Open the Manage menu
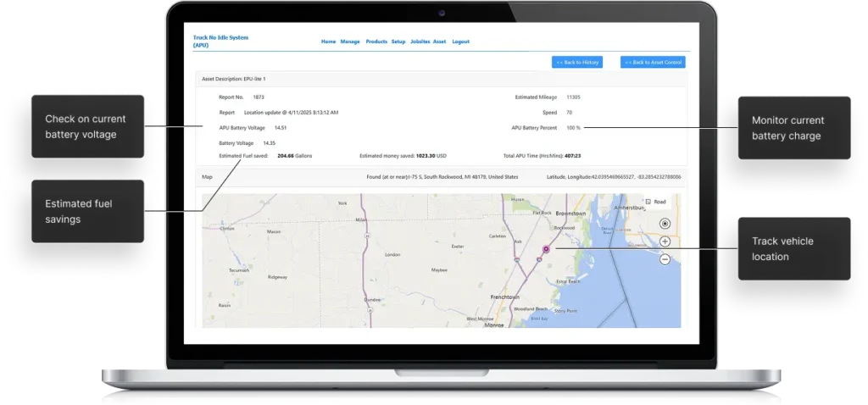The height and width of the screenshot is (405, 868). [350, 42]
